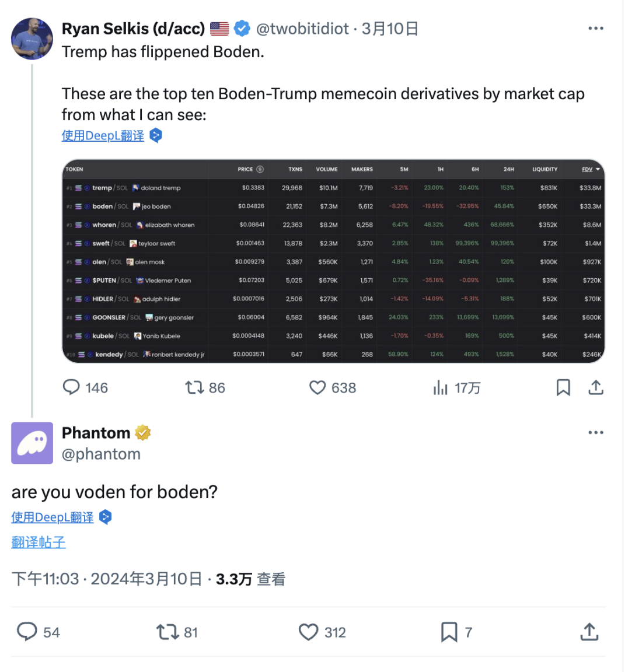
Task: Open more options on Phantom tweet
Action: tap(595, 432)
